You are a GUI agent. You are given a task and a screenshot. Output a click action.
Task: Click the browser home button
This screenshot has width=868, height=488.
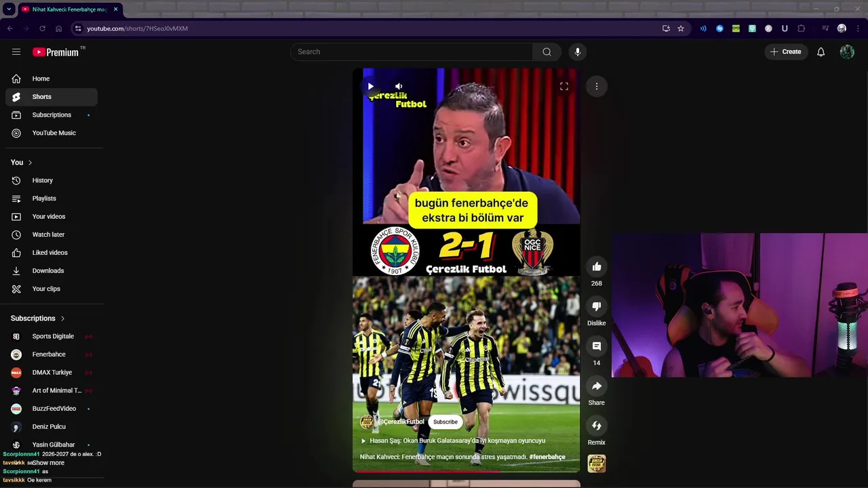click(58, 28)
